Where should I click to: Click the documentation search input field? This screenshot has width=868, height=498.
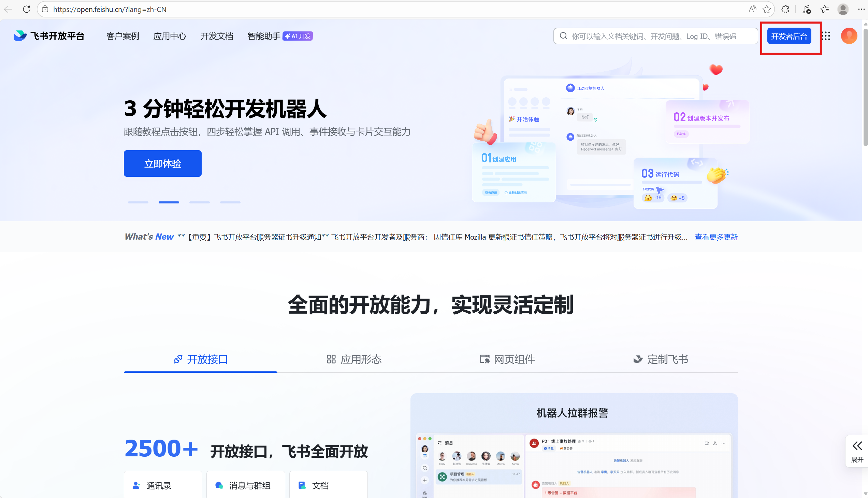660,36
